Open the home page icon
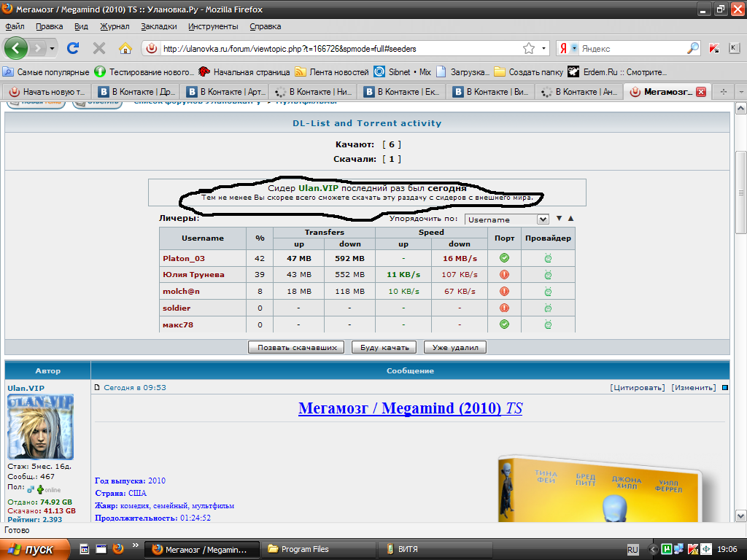 click(x=125, y=48)
